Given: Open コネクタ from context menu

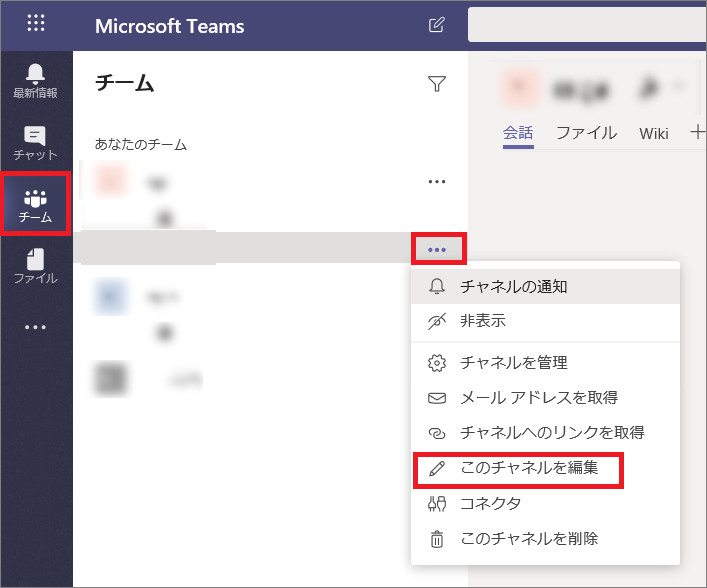Looking at the screenshot, I should [x=545, y=504].
